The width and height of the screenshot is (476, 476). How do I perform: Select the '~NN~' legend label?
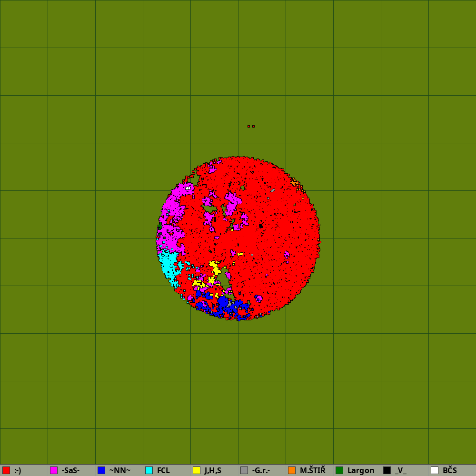click(x=119, y=471)
